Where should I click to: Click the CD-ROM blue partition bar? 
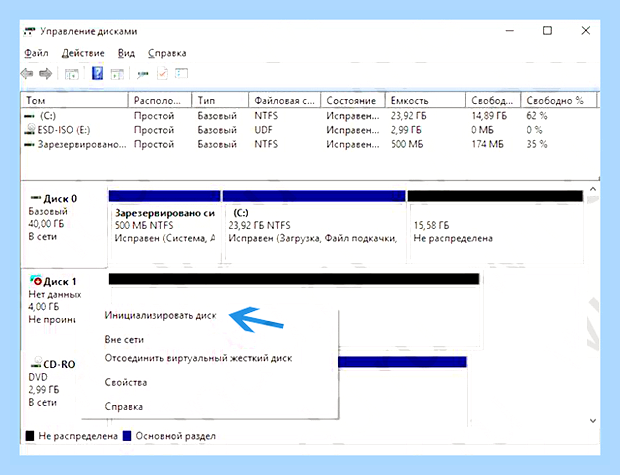tap(403, 361)
